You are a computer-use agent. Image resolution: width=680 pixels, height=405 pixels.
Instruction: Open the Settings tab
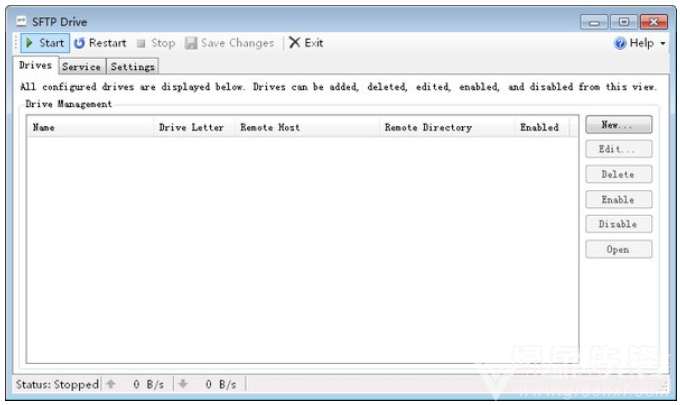(132, 67)
